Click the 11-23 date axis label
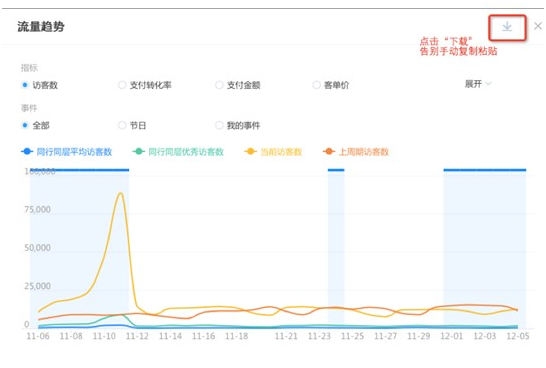Image resolution: width=546 pixels, height=368 pixels. tap(319, 336)
